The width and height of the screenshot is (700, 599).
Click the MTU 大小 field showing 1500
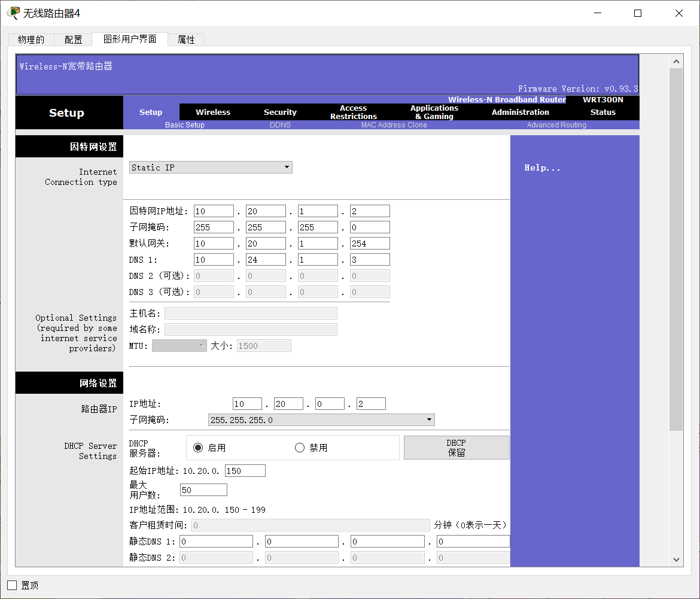(264, 345)
